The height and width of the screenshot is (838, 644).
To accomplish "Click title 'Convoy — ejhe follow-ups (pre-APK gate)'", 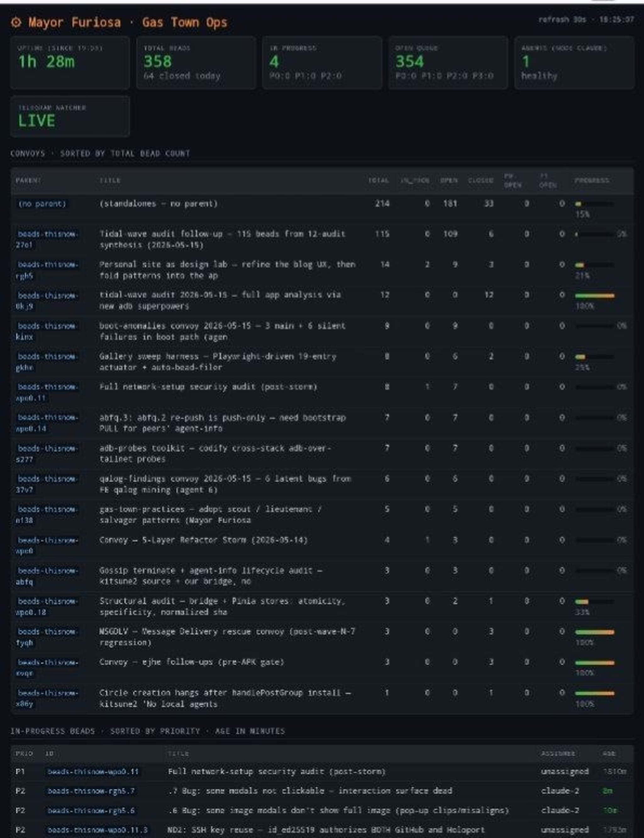I will [192, 662].
